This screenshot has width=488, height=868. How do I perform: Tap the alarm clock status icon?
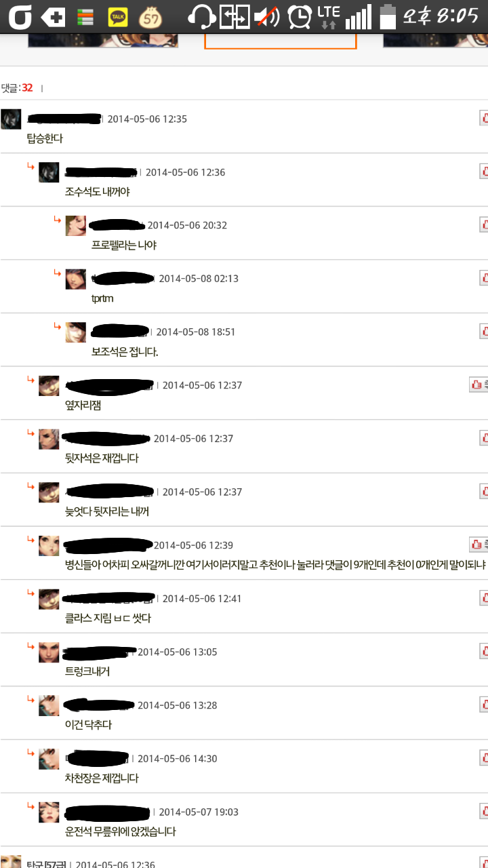299,16
